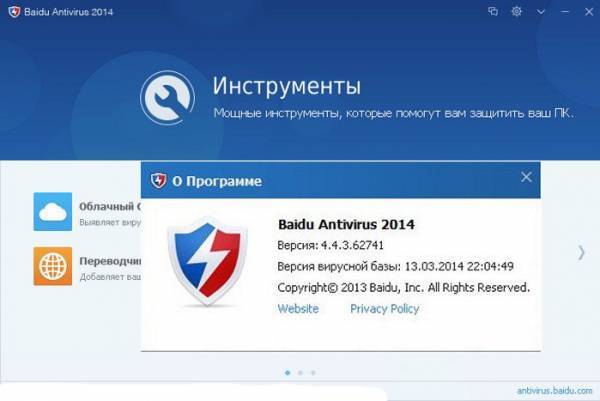Click the large Baidu shield logo in dialog
The image size is (600, 401).
click(207, 262)
